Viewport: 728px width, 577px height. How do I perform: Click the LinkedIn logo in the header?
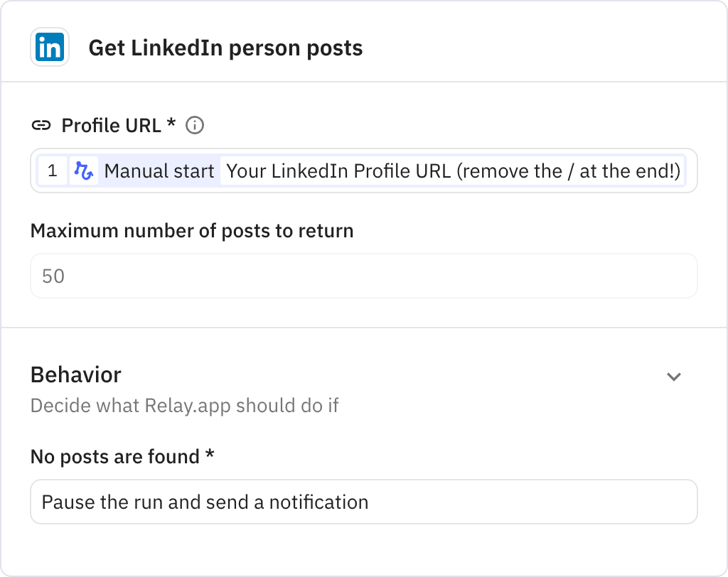point(48,47)
